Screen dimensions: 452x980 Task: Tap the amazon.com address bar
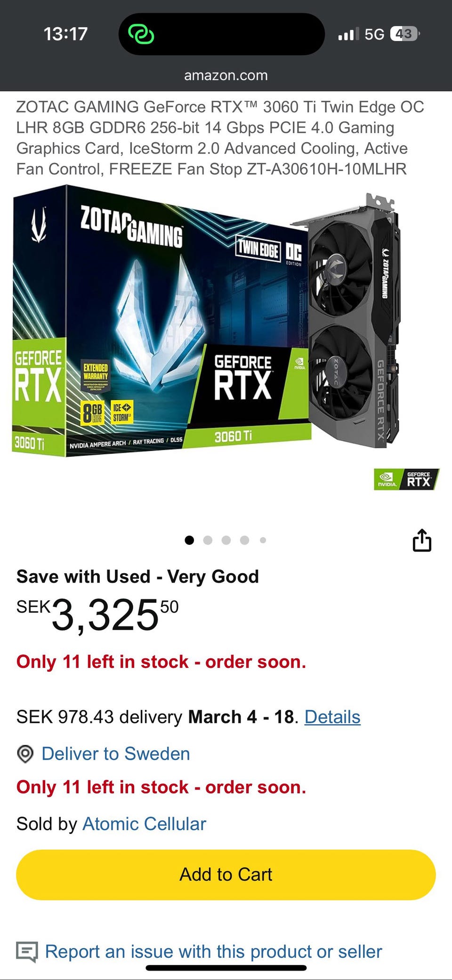(226, 75)
